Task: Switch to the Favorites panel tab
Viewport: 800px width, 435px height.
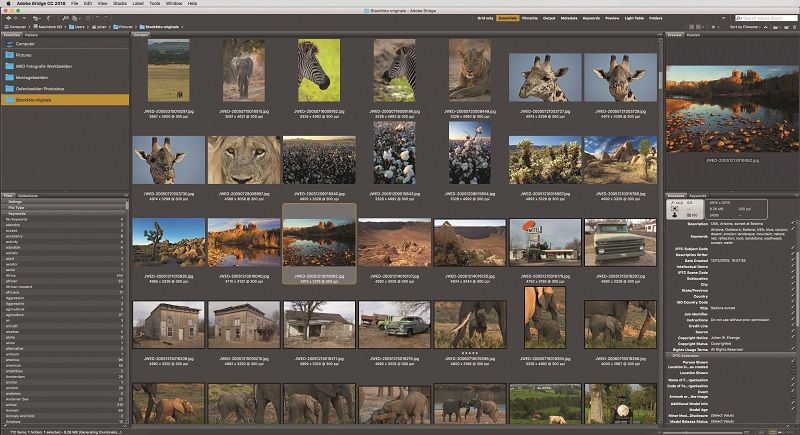Action: click(x=11, y=35)
